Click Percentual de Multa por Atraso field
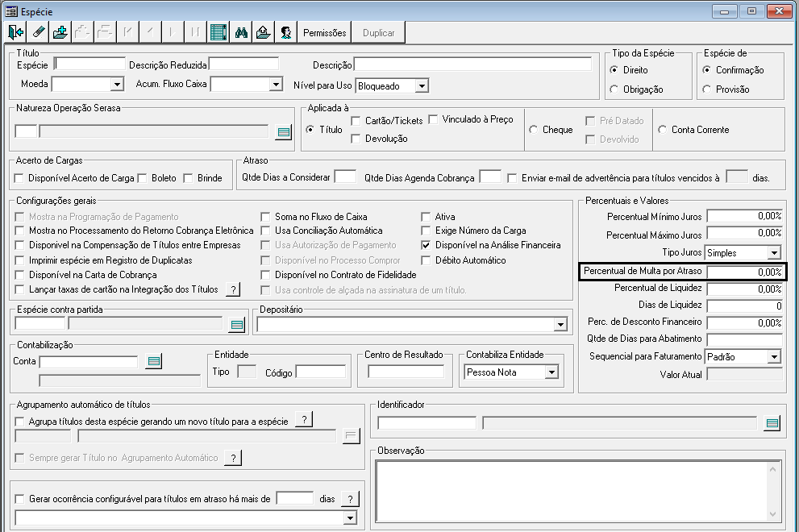 click(744, 272)
